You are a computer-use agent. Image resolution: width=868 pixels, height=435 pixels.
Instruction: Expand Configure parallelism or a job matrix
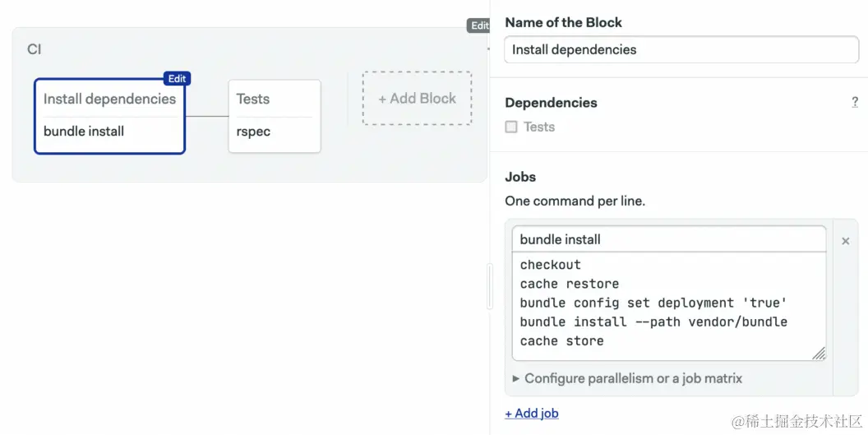click(x=626, y=378)
